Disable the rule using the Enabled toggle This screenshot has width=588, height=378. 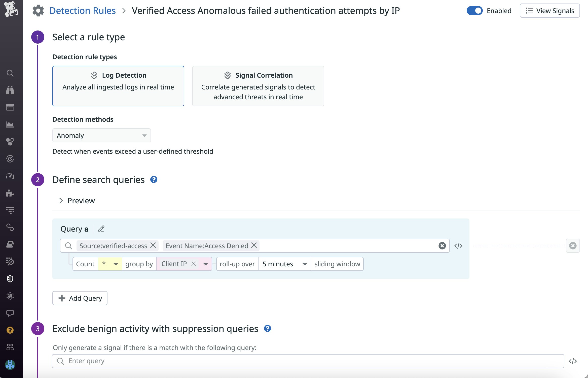475,11
